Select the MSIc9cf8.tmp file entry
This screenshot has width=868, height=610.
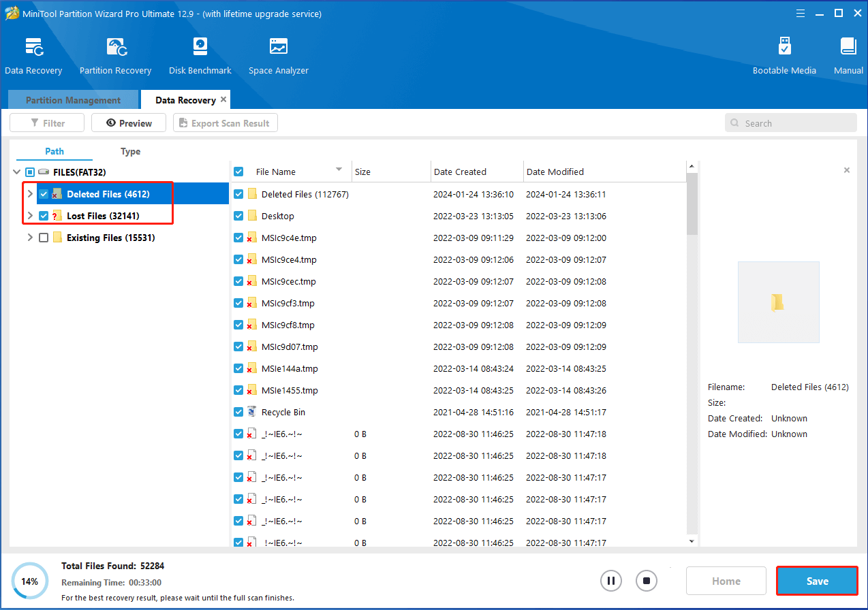[x=459, y=325]
